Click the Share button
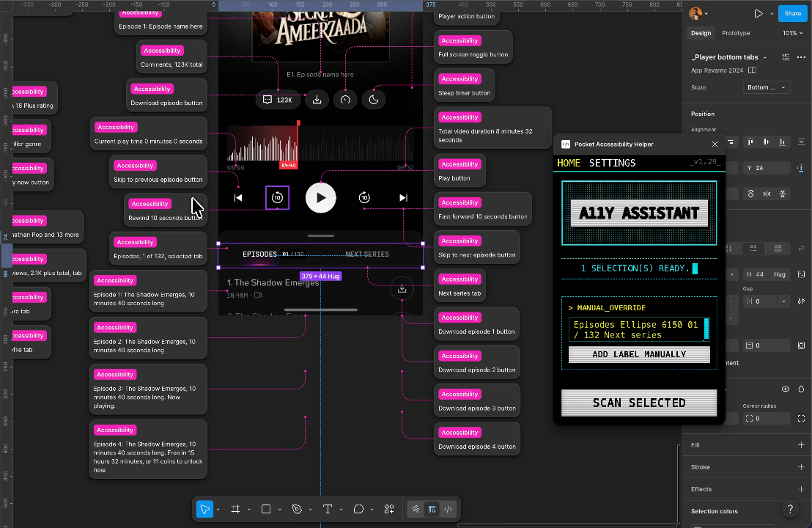This screenshot has width=812, height=528. point(792,13)
